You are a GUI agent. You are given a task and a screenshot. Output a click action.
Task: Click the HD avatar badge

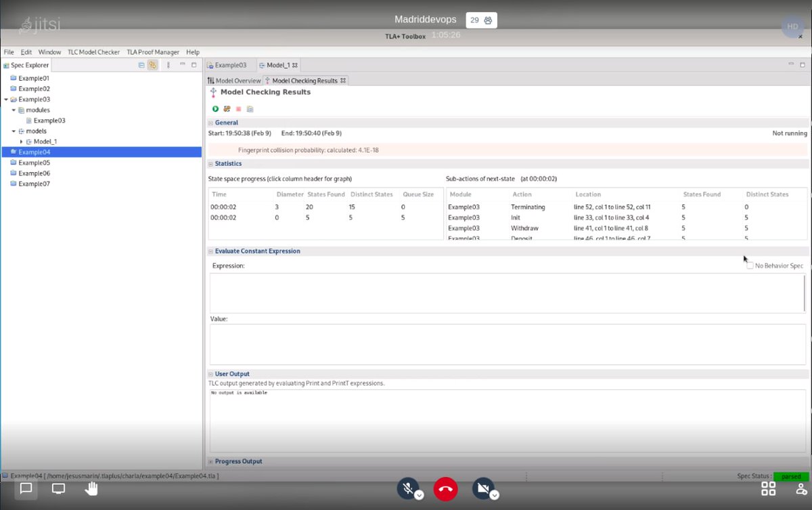pos(792,26)
